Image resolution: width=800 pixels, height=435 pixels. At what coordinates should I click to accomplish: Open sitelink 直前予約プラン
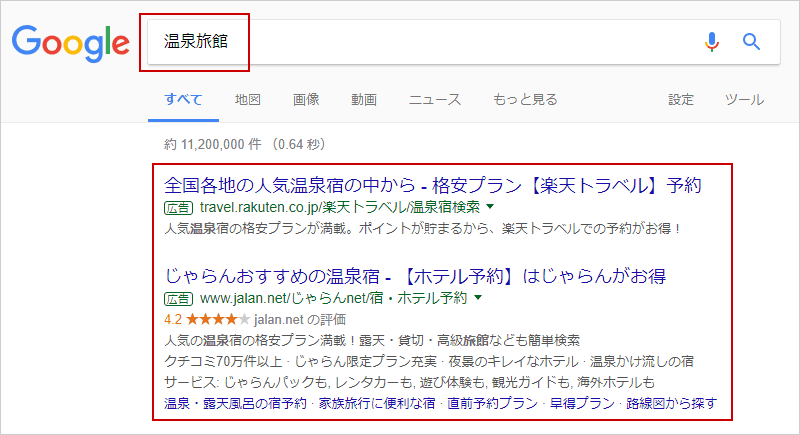(492, 403)
